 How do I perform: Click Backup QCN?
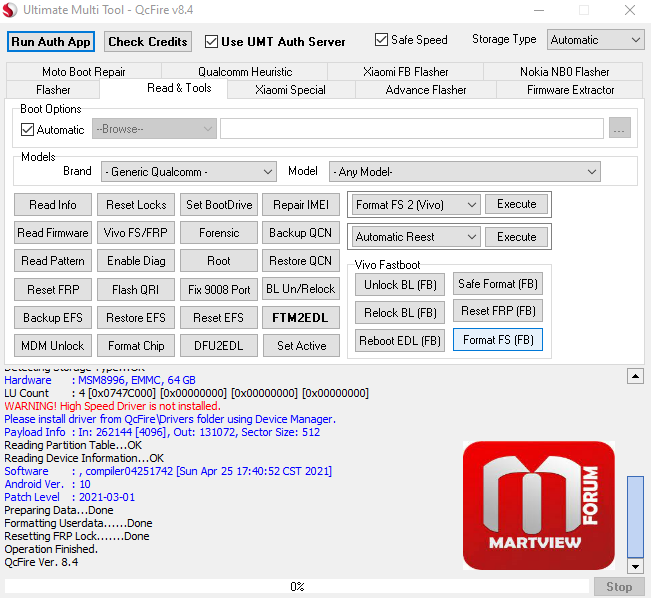pos(301,233)
